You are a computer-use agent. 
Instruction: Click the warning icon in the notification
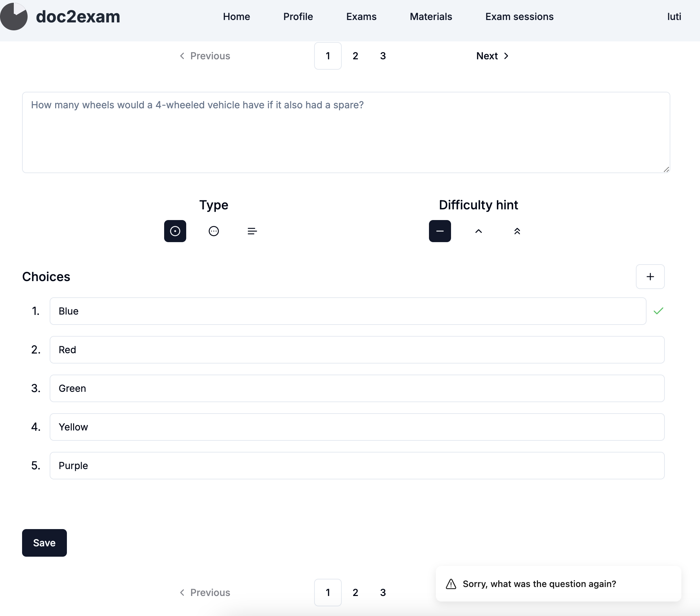coord(451,584)
